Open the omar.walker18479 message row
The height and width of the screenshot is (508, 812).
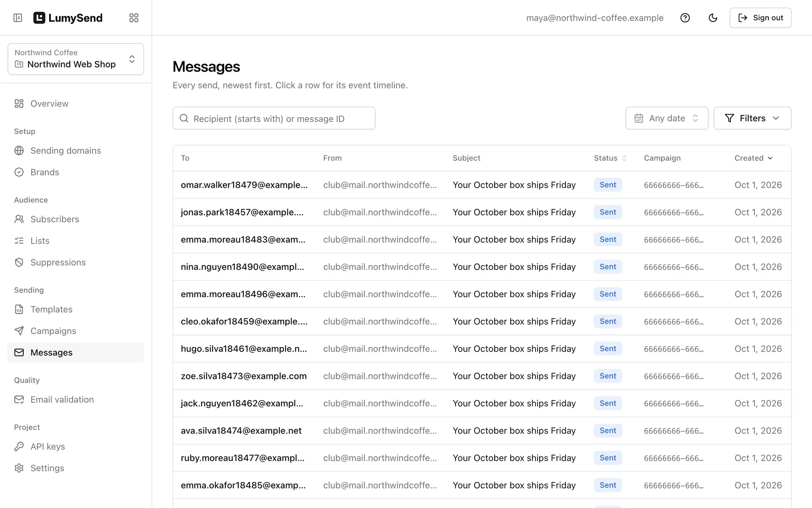tap(482, 185)
